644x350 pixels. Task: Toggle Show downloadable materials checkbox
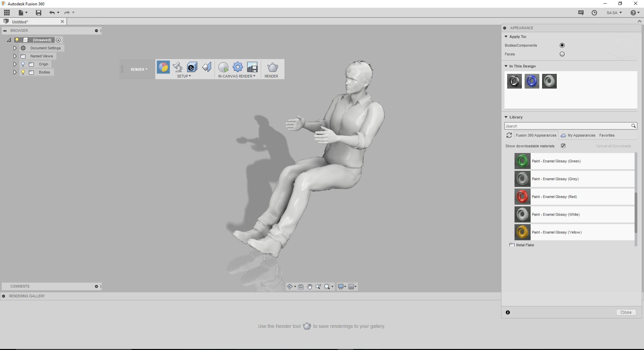pyautogui.click(x=563, y=146)
